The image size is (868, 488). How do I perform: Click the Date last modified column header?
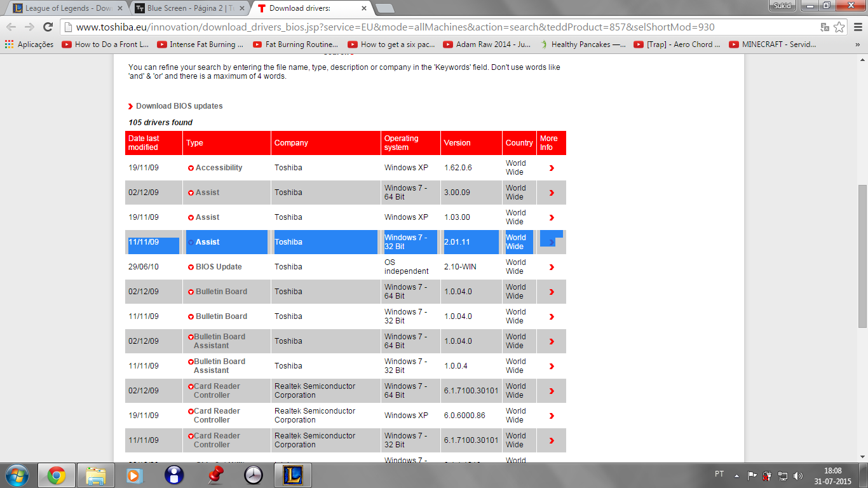pos(154,143)
